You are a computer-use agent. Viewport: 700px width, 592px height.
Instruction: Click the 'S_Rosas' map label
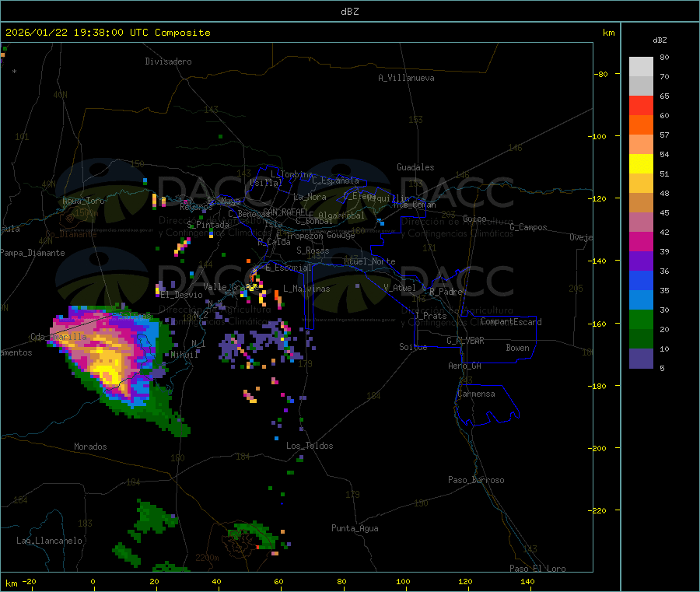click(313, 250)
